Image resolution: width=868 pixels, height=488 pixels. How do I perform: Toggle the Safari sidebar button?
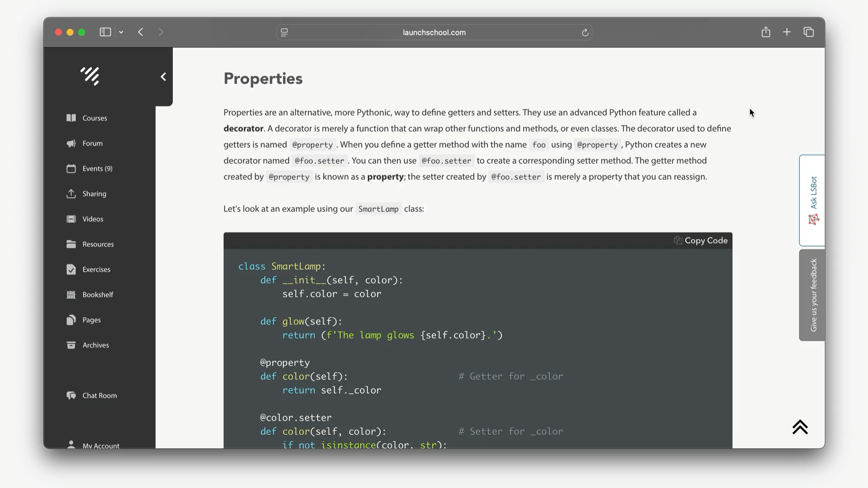coord(105,32)
